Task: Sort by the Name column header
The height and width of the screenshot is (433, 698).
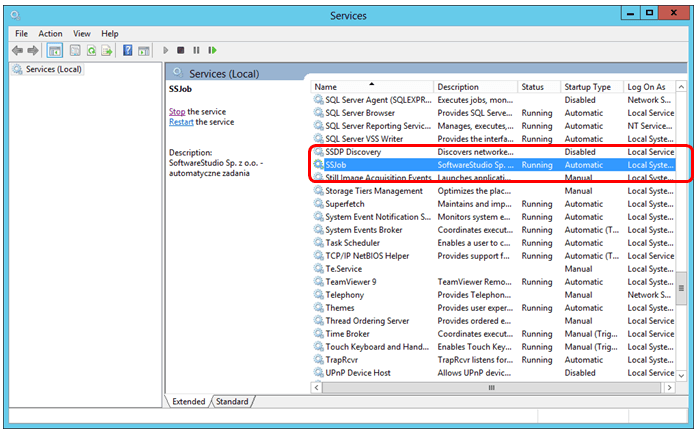Action: point(372,87)
